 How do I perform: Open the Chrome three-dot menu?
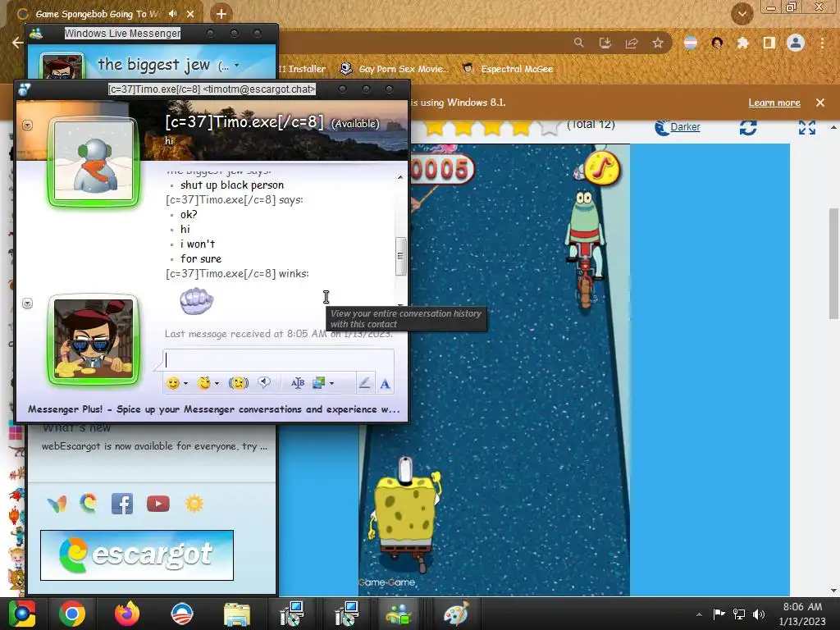pos(822,43)
